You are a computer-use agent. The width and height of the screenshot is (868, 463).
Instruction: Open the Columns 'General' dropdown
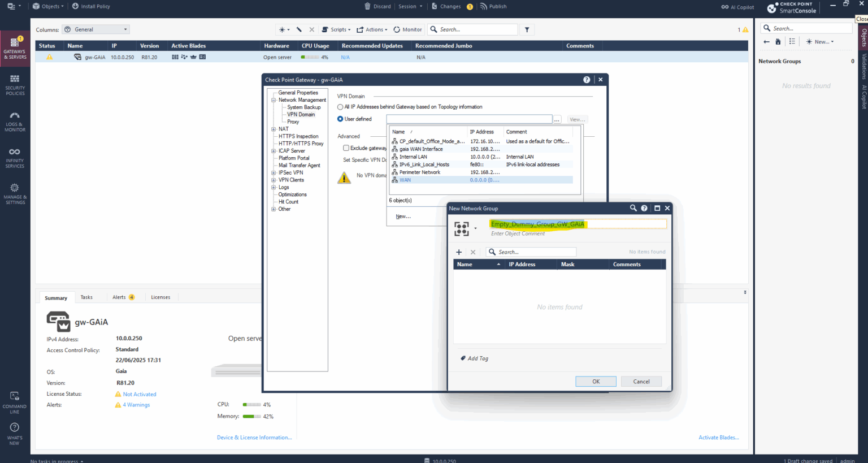point(95,29)
